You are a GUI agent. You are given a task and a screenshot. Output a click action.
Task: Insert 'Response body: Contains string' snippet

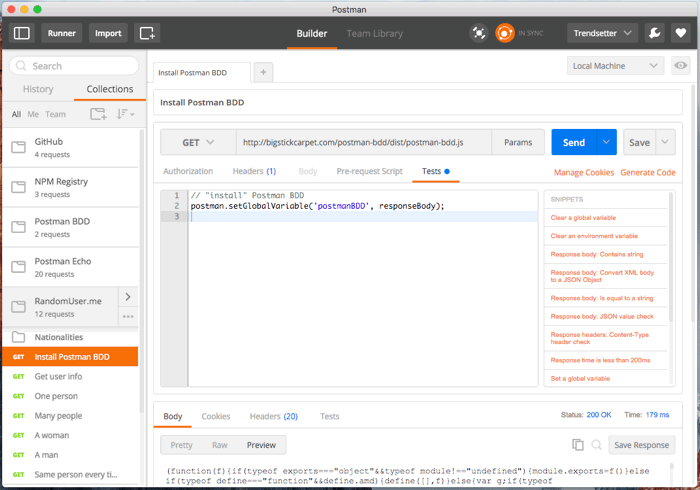pos(597,254)
